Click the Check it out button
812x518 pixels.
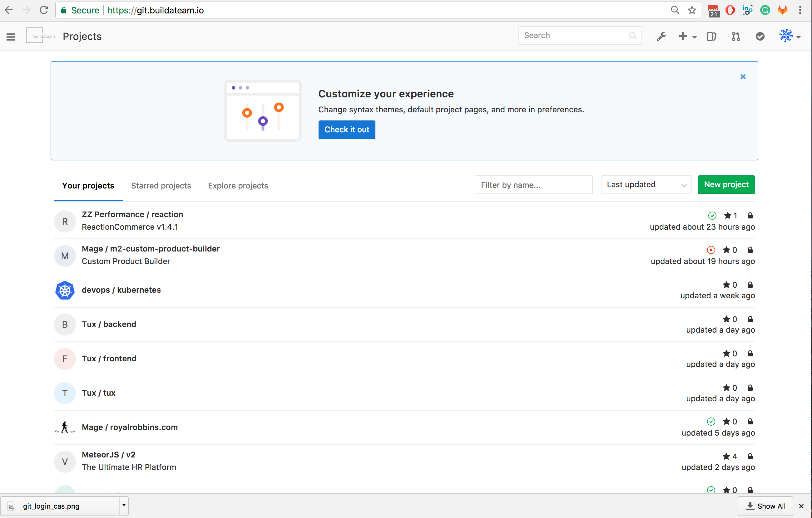tap(347, 130)
